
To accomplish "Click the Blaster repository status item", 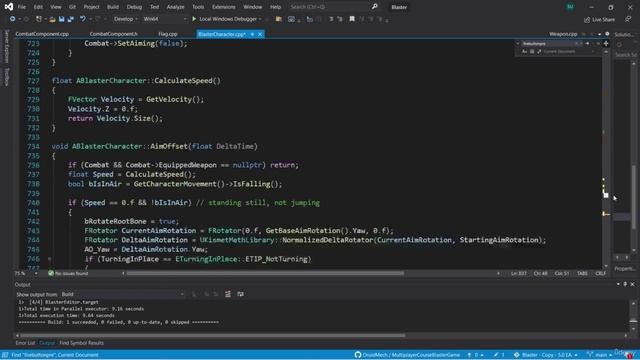I will (546, 355).
